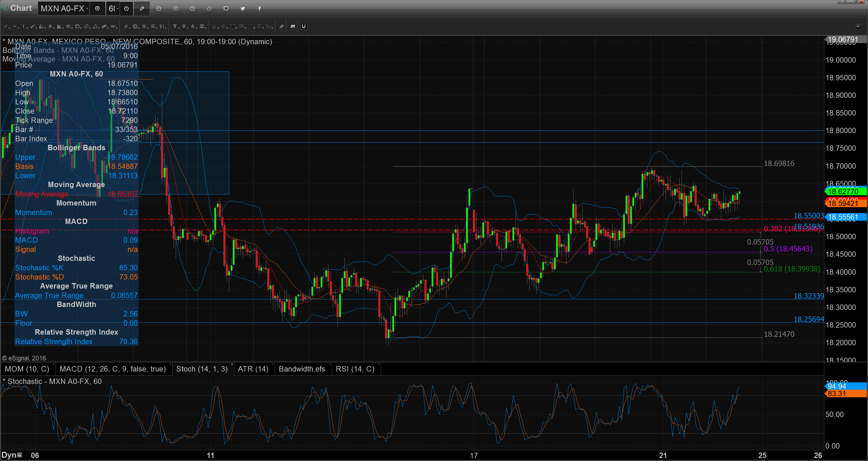Image resolution: width=868 pixels, height=461 pixels.
Task: Click the eraser tool icon
Action: (282, 26)
